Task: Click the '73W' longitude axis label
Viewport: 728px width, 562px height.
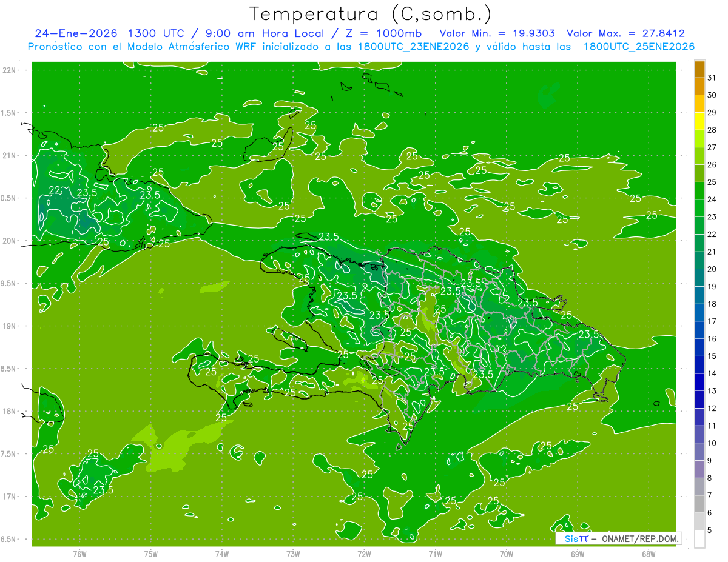Action: coord(293,554)
